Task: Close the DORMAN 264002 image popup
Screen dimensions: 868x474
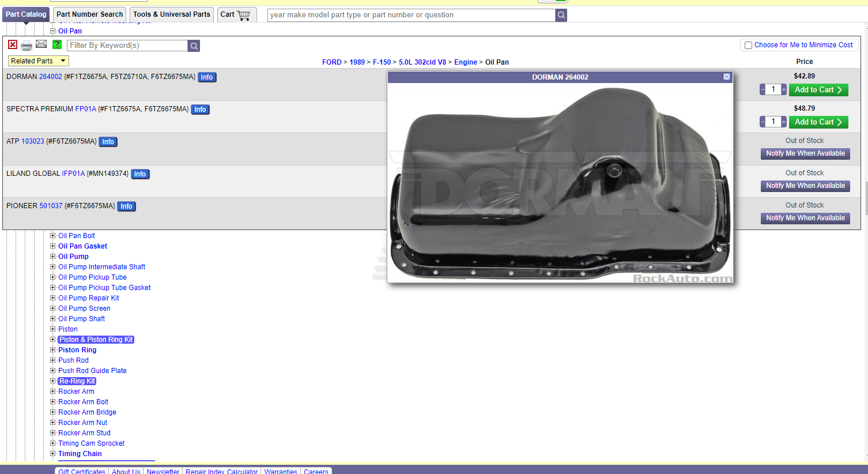Action: point(727,77)
